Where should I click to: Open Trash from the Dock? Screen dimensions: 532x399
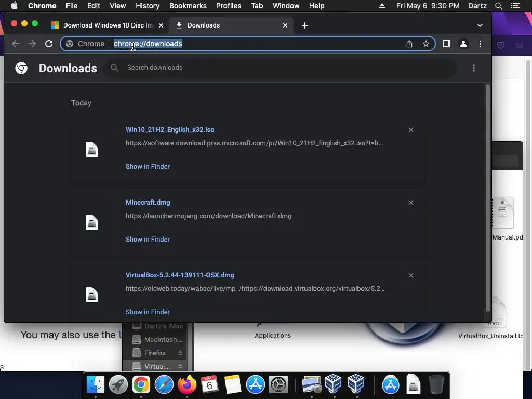point(436,384)
